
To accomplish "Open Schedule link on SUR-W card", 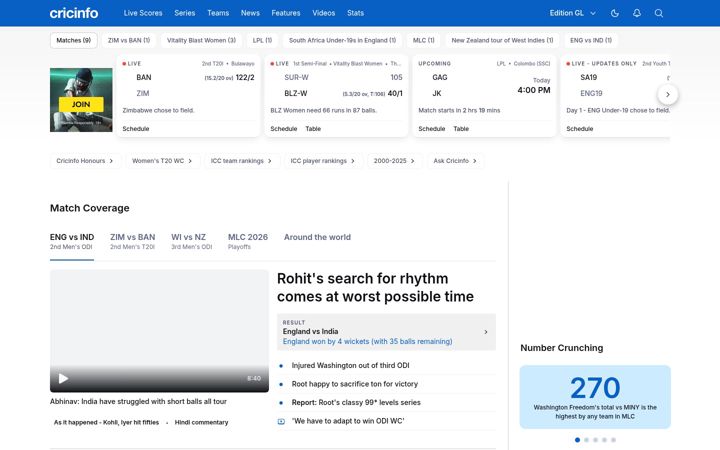I will coord(284,129).
